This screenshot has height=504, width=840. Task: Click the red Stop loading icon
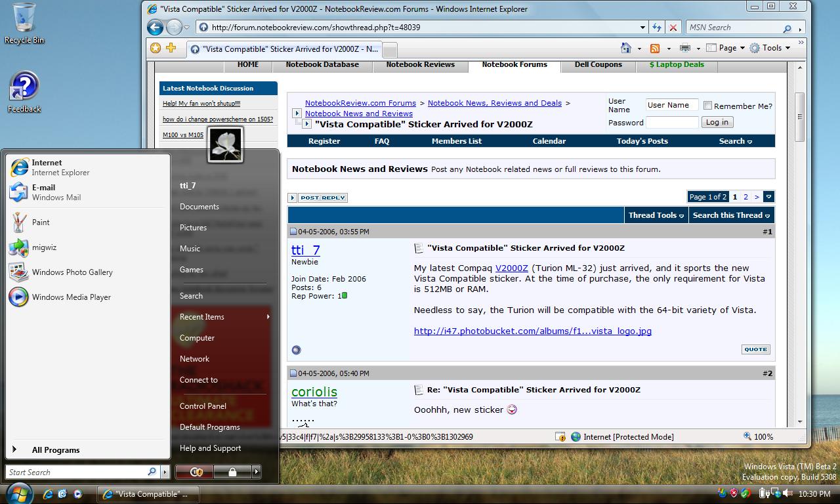(x=673, y=28)
